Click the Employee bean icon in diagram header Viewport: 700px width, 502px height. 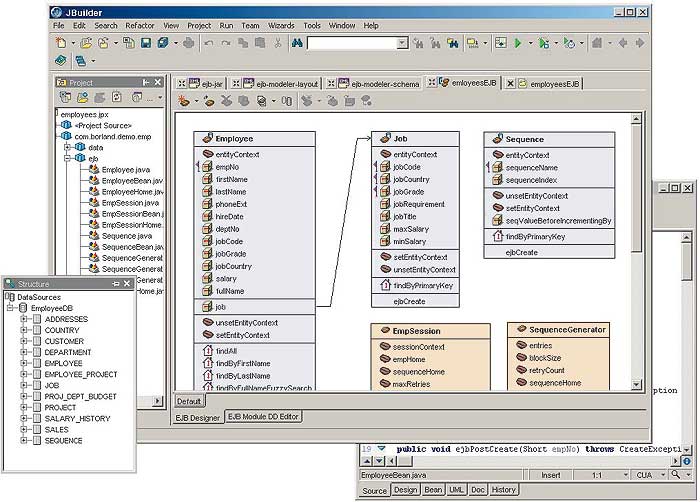coord(208,138)
